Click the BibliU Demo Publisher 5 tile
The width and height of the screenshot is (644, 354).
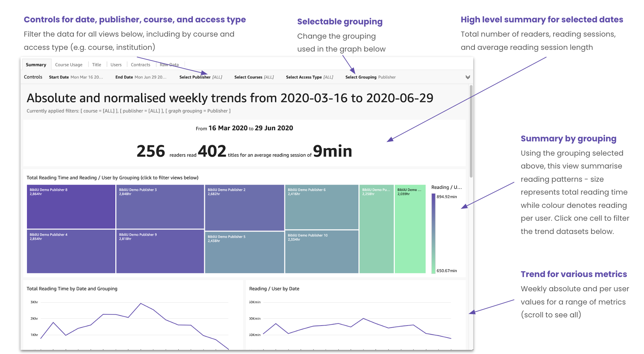coord(244,252)
